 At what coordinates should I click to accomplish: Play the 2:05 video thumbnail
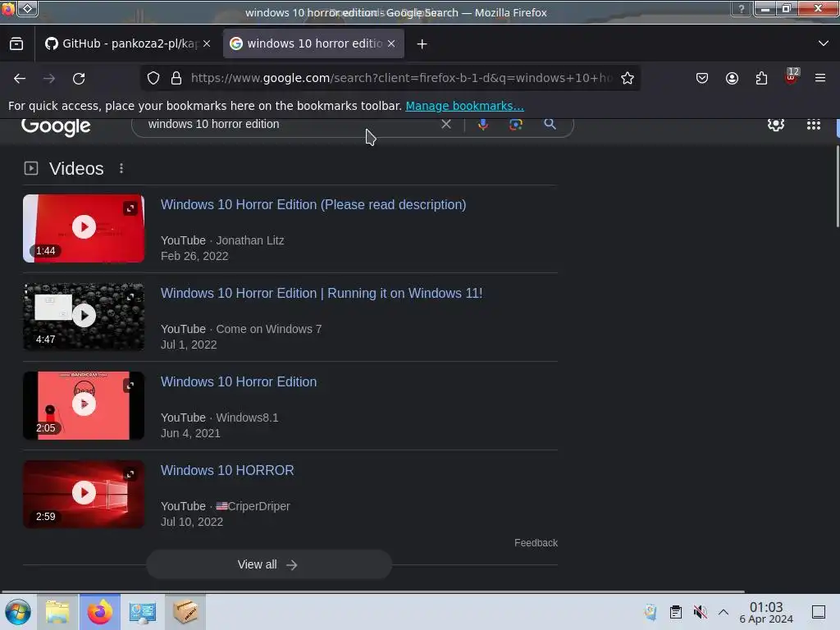[84, 405]
